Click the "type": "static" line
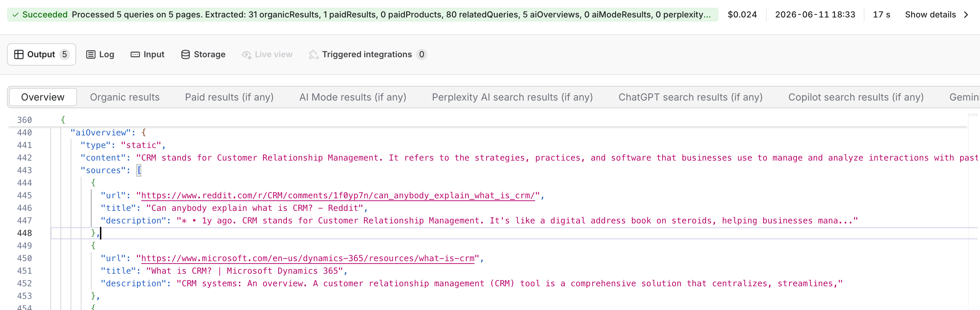Image resolution: width=980 pixels, height=310 pixels. 123,145
